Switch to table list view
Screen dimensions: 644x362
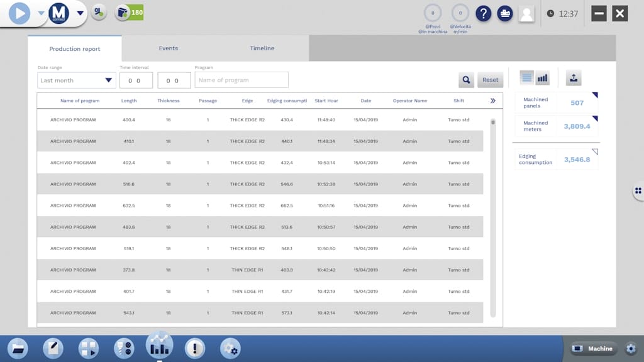pyautogui.click(x=527, y=78)
